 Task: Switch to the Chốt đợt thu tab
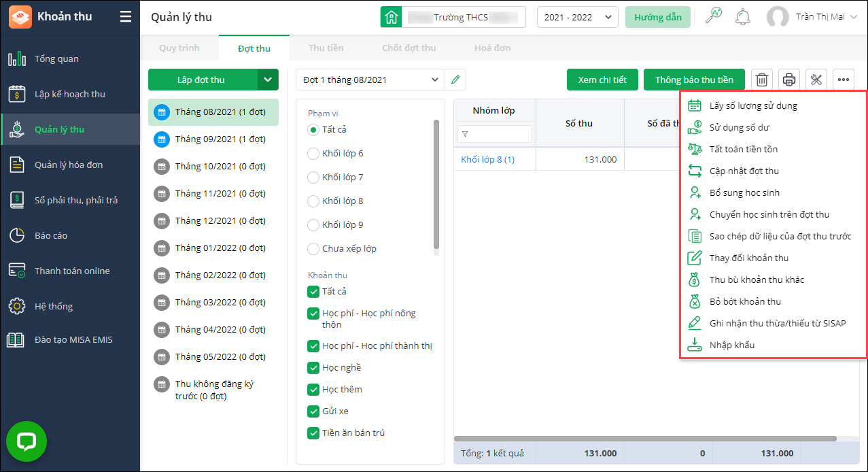409,48
